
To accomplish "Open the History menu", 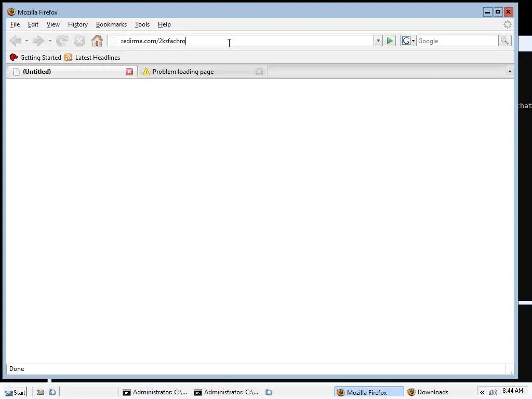I will (78, 24).
